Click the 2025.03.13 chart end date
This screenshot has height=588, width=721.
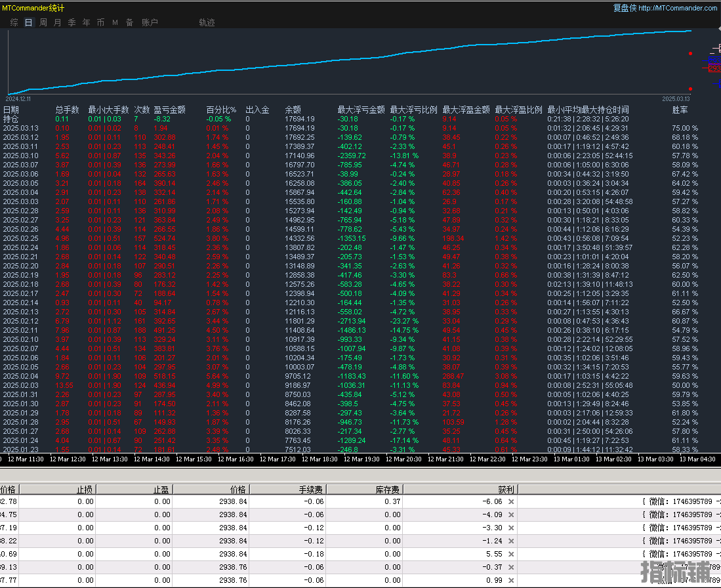(x=676, y=99)
